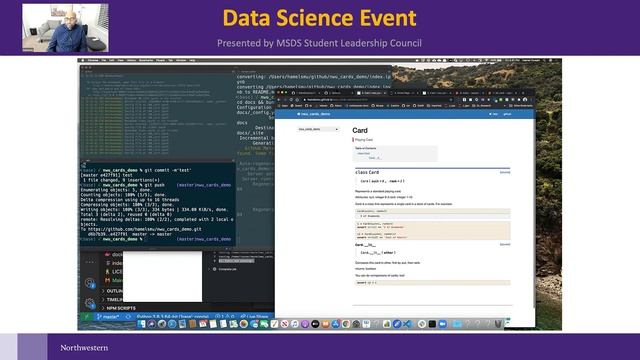Open the News app in the Dock
Image resolution: width=640 pixels, height=360 pixels.
click(x=284, y=324)
